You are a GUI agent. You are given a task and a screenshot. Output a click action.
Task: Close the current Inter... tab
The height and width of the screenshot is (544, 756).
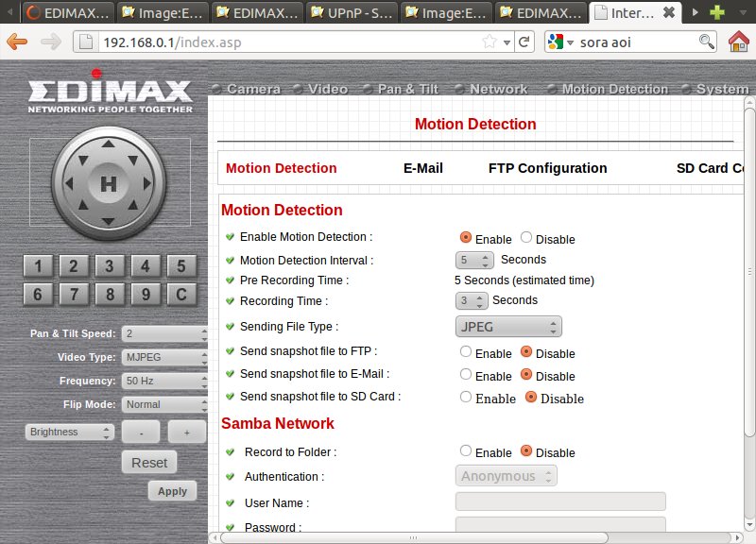pyautogui.click(x=669, y=12)
